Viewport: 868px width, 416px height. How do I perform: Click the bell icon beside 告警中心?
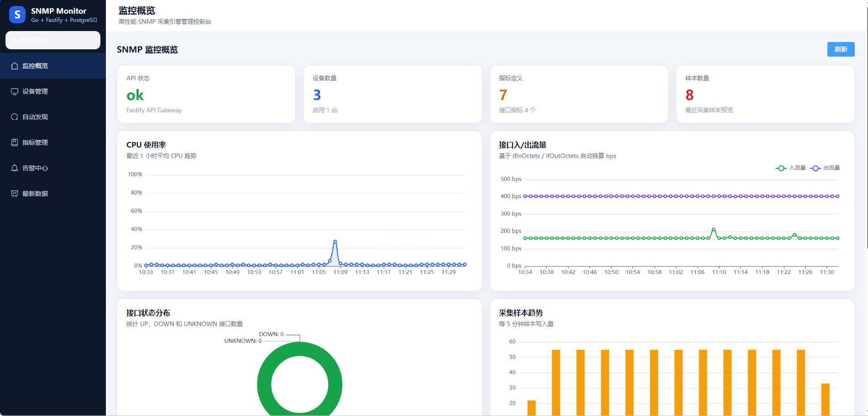point(15,168)
